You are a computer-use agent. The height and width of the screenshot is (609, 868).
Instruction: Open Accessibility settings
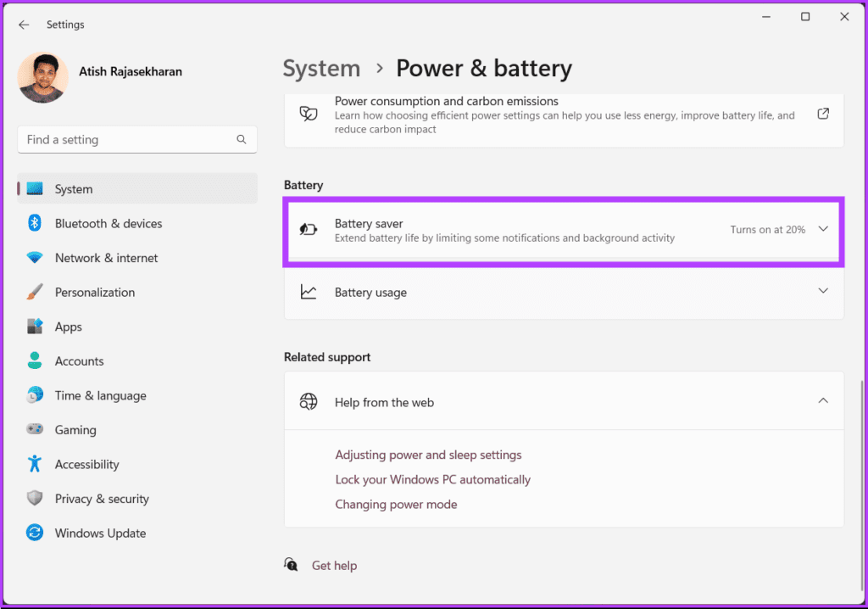click(137, 464)
